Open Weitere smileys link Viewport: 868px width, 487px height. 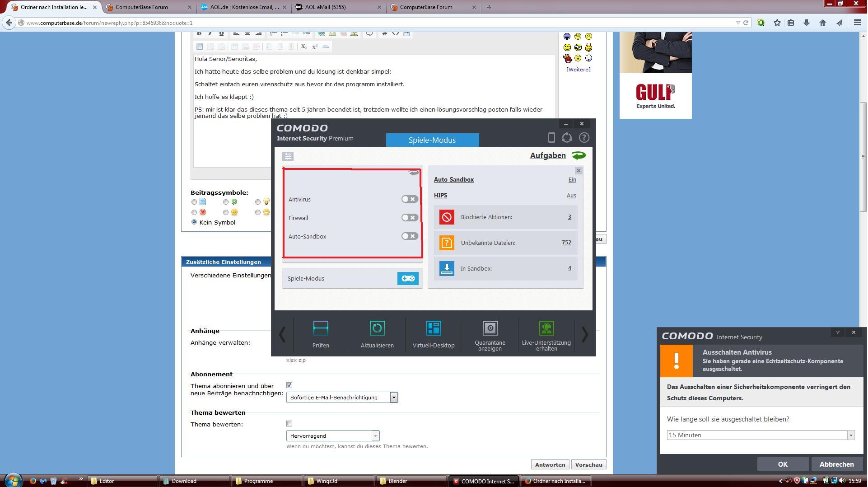(579, 70)
